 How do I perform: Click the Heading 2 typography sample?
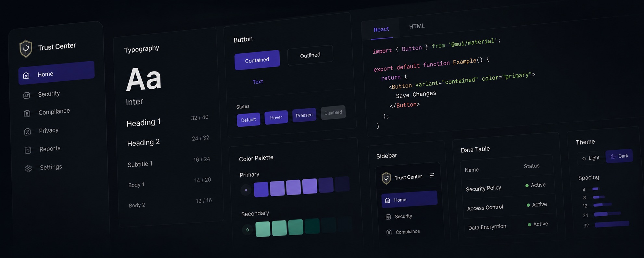[x=143, y=143]
